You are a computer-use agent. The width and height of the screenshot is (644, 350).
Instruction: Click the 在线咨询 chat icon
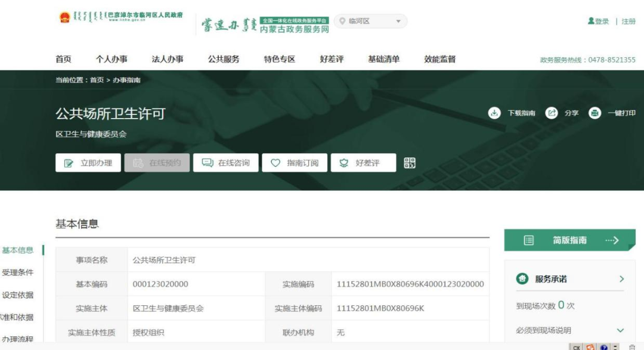pos(208,163)
